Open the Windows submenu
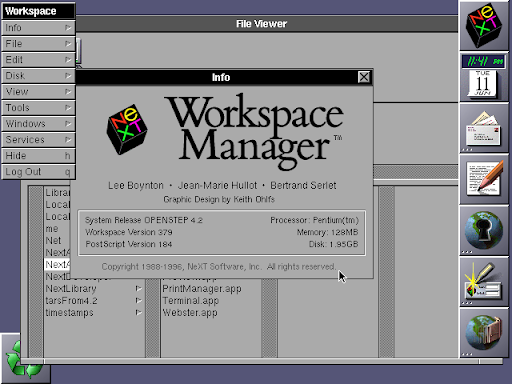The width and height of the screenshot is (512, 384). (x=38, y=124)
